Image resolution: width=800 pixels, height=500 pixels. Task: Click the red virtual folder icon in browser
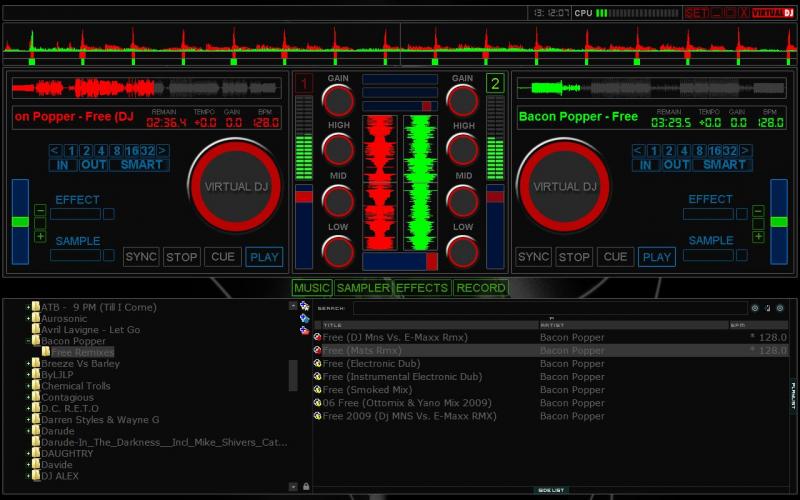point(305,331)
